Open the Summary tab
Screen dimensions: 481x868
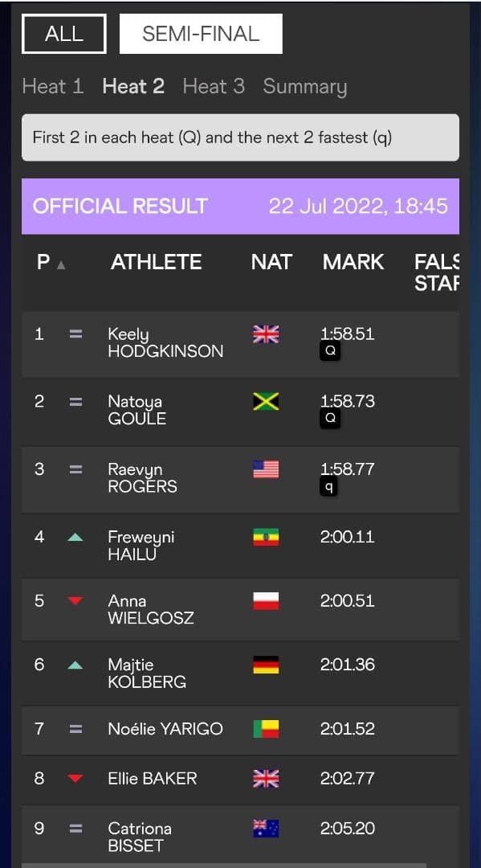coord(305,87)
